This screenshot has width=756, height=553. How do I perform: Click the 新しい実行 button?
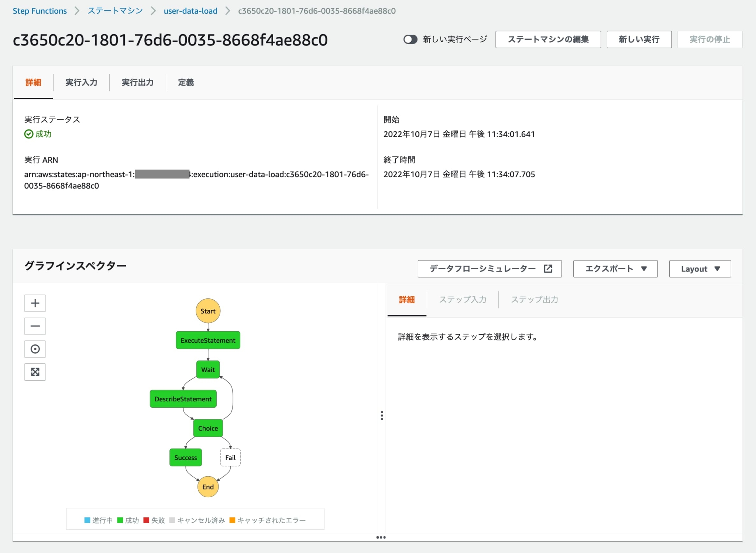tap(639, 39)
